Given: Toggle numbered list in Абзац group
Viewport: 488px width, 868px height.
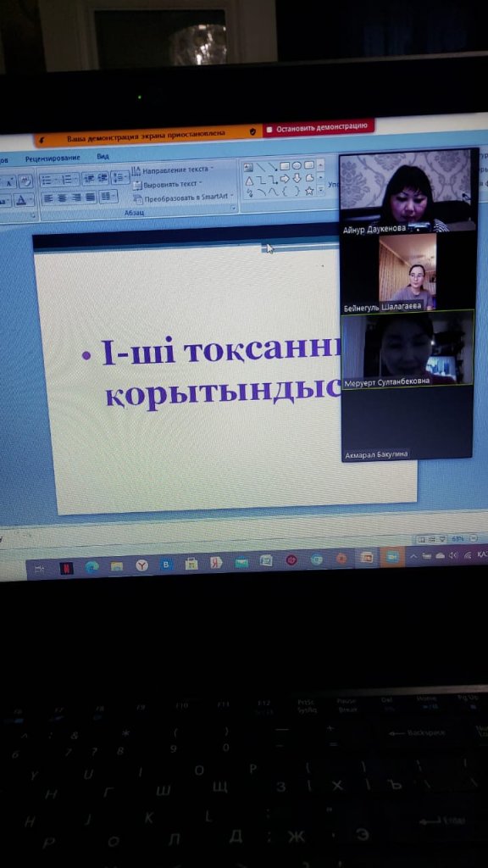Looking at the screenshot, I should pyautogui.click(x=69, y=180).
